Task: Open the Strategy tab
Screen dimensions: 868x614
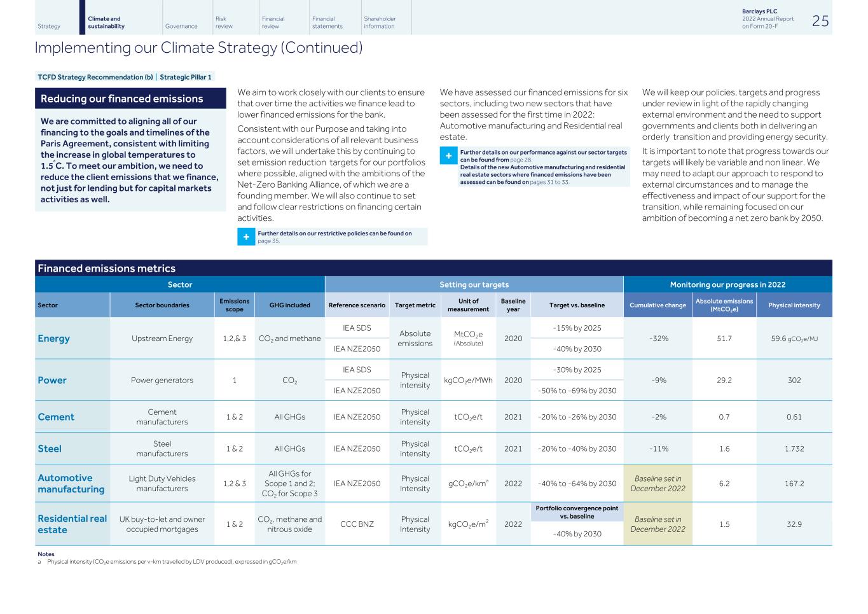Action: click(x=49, y=26)
